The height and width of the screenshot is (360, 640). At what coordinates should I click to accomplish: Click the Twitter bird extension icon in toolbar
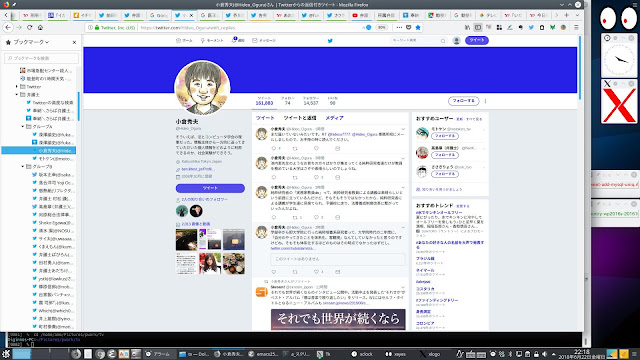pyautogui.click(x=531, y=27)
